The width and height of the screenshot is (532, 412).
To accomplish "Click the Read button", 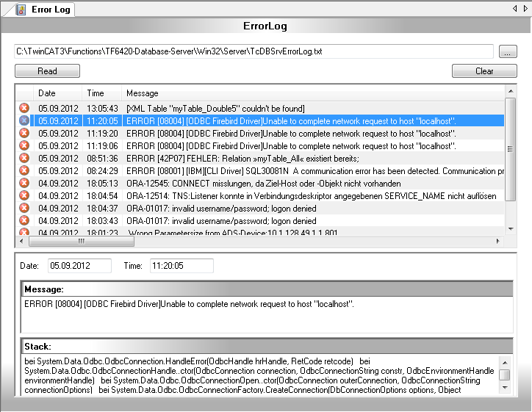I will [47, 71].
